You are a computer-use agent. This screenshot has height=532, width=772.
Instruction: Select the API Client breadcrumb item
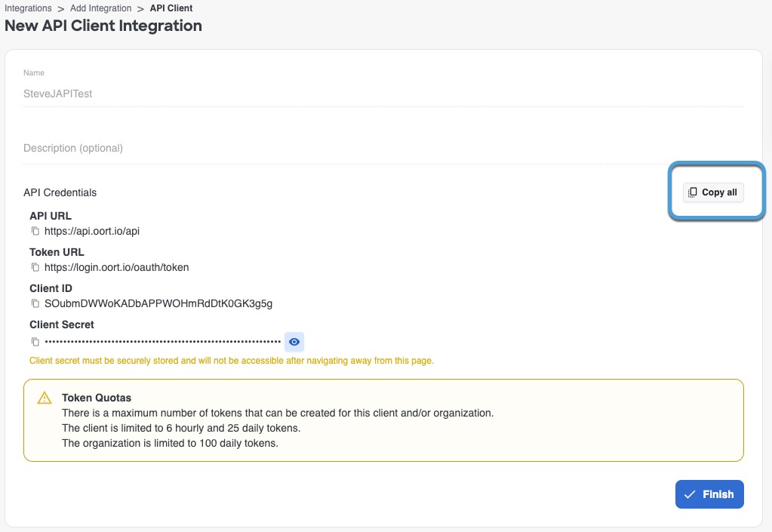point(170,8)
